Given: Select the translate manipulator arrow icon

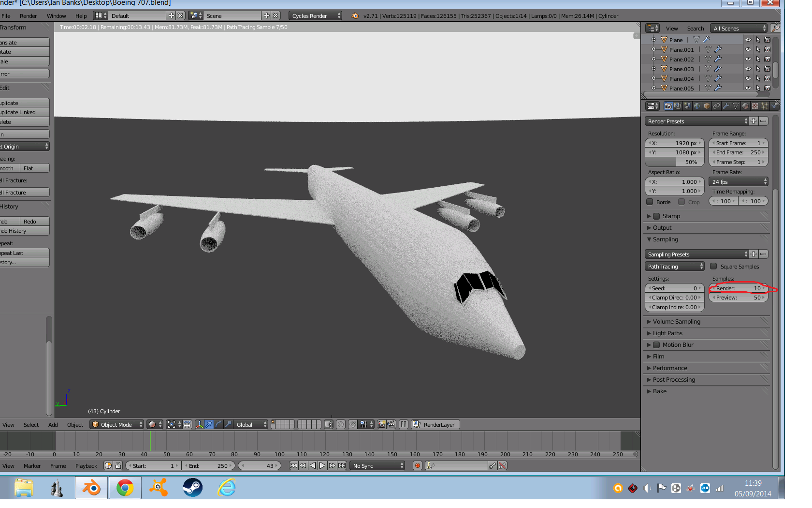Looking at the screenshot, I should [209, 424].
